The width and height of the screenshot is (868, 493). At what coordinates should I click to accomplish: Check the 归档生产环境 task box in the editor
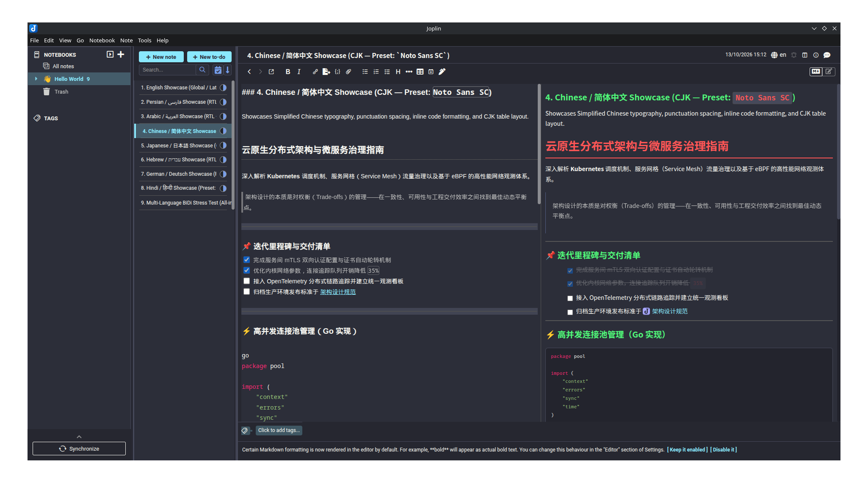coord(246,291)
